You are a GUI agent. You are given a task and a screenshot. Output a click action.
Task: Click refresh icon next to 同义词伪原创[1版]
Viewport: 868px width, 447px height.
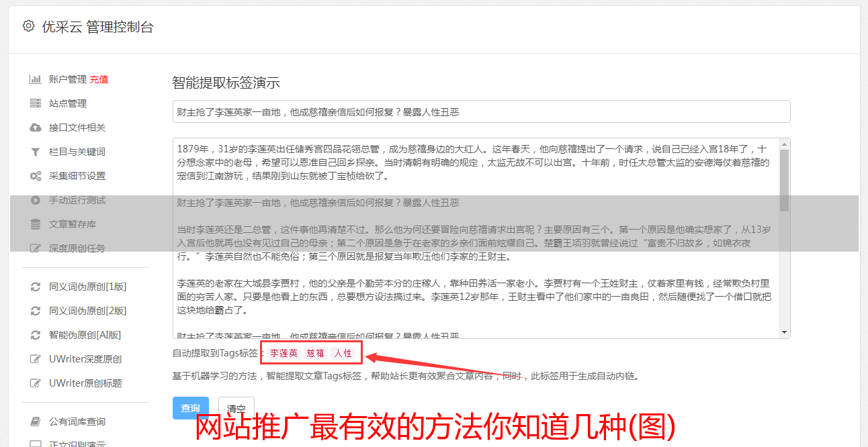coord(36,287)
